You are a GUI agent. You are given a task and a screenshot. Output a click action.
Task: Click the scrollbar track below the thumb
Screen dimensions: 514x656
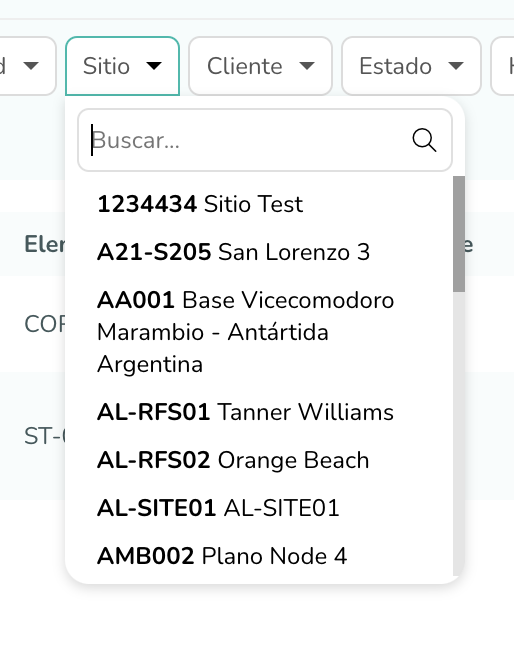[459, 433]
